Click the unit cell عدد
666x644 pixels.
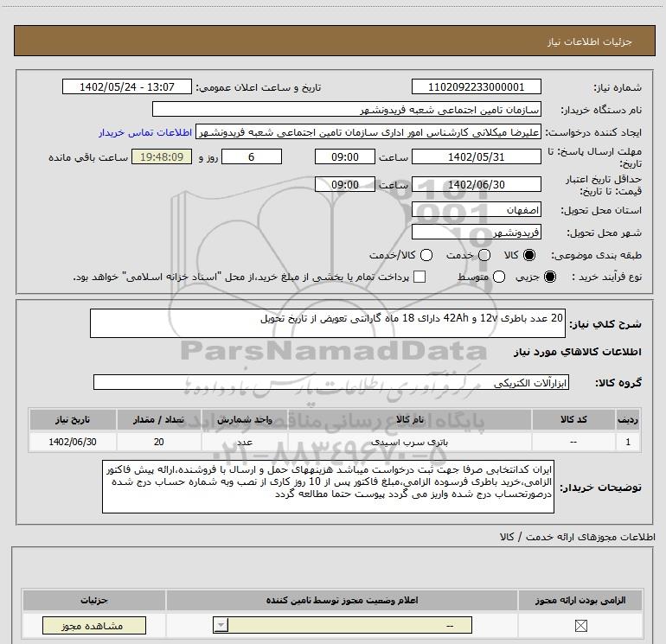point(245,442)
